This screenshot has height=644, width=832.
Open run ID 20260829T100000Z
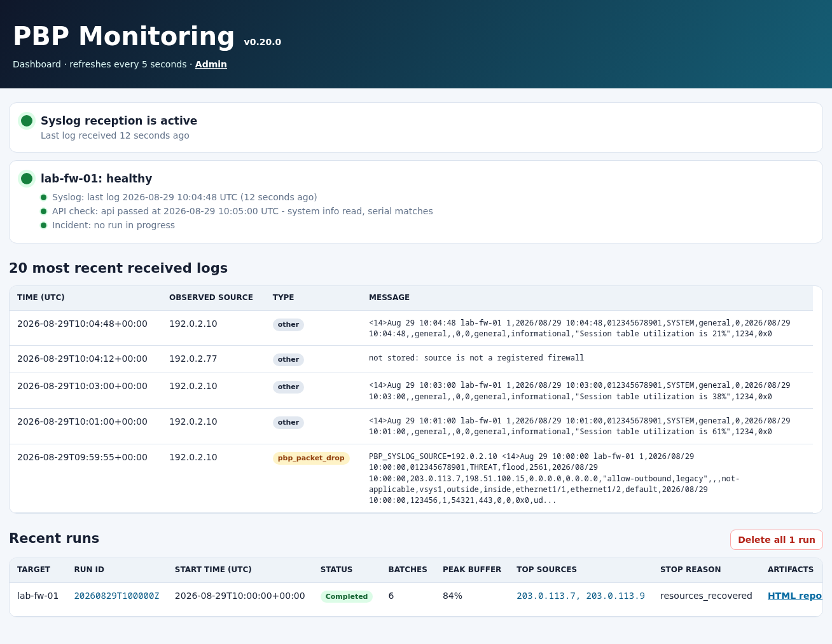tap(116, 596)
